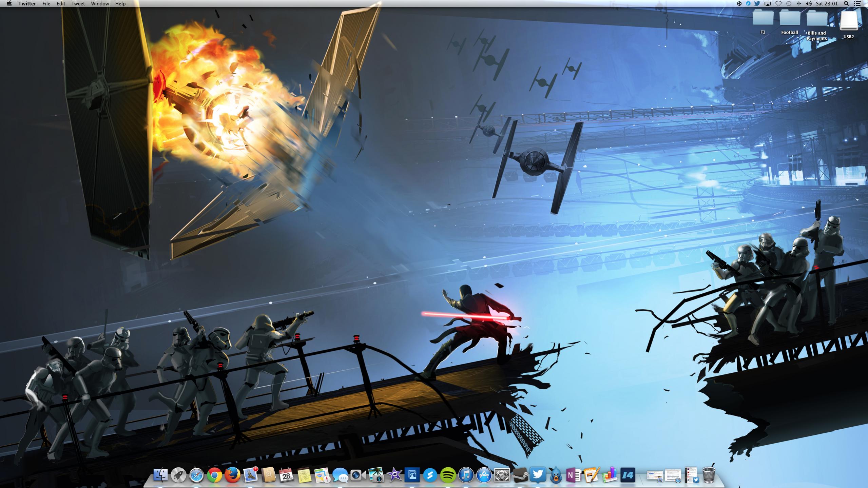Restore minimized Safari window in Dock

point(673,476)
